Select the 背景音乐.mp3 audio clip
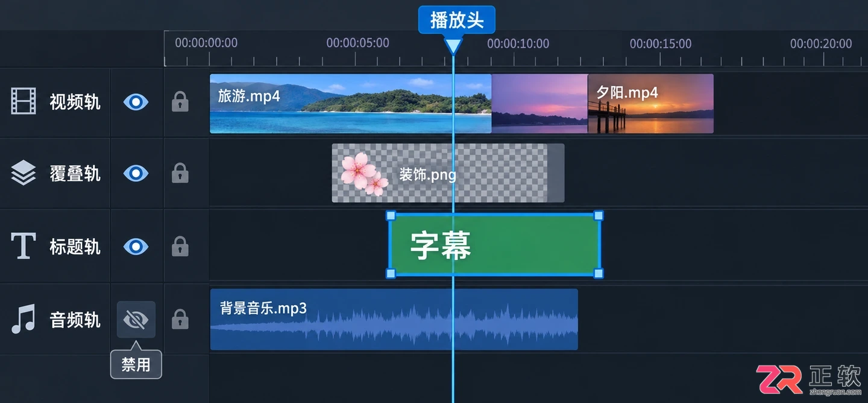 (x=394, y=319)
